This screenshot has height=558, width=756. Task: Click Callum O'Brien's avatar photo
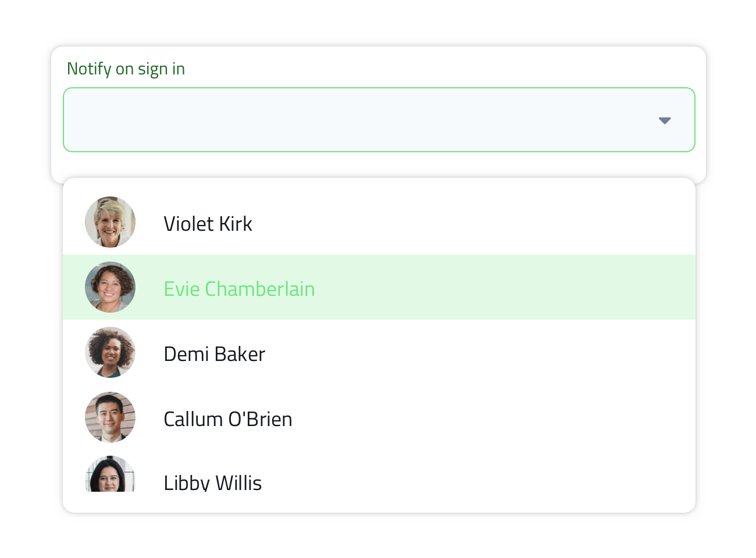coord(110,417)
